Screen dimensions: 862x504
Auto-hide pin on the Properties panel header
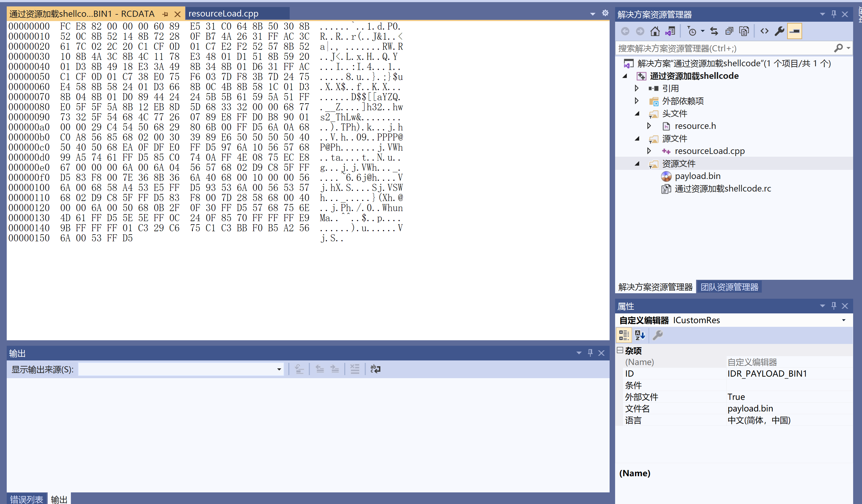click(x=834, y=306)
